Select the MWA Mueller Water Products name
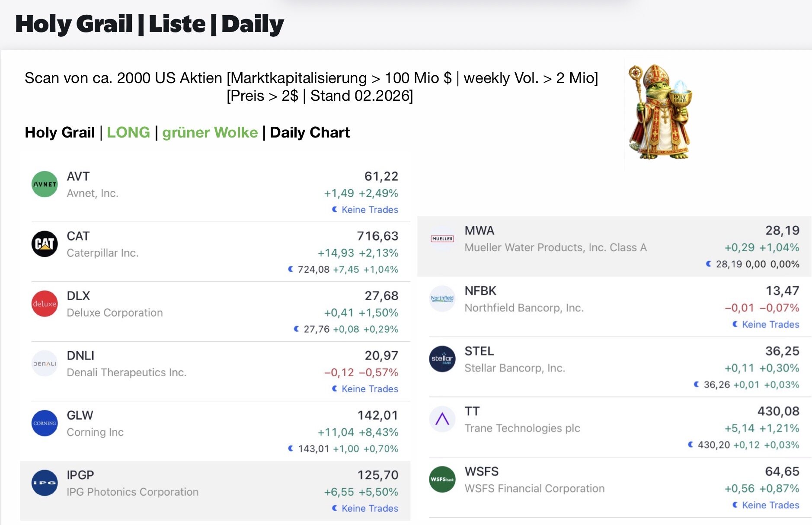Image resolution: width=812 pixels, height=525 pixels. (555, 247)
